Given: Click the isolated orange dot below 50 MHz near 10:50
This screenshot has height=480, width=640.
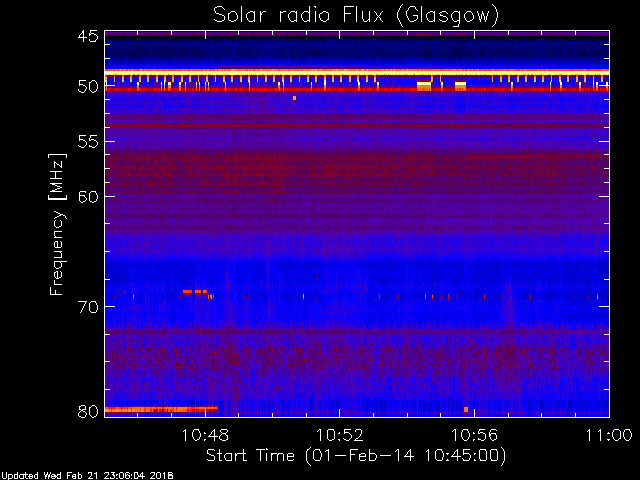Looking at the screenshot, I should pyautogui.click(x=294, y=98).
